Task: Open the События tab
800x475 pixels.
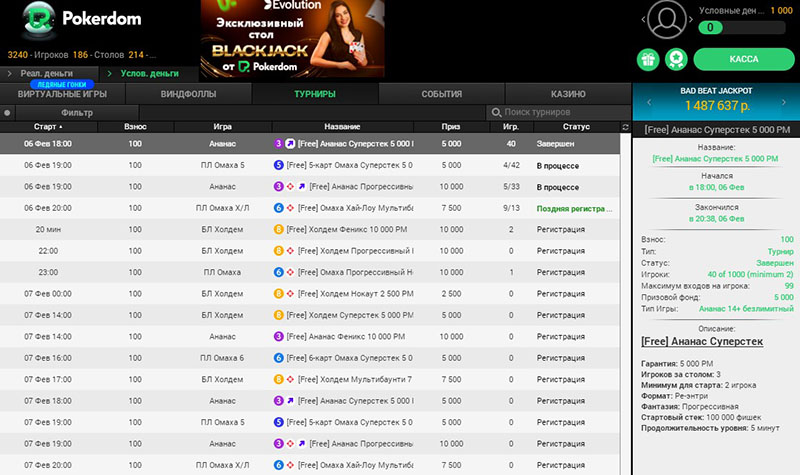Action: point(441,94)
